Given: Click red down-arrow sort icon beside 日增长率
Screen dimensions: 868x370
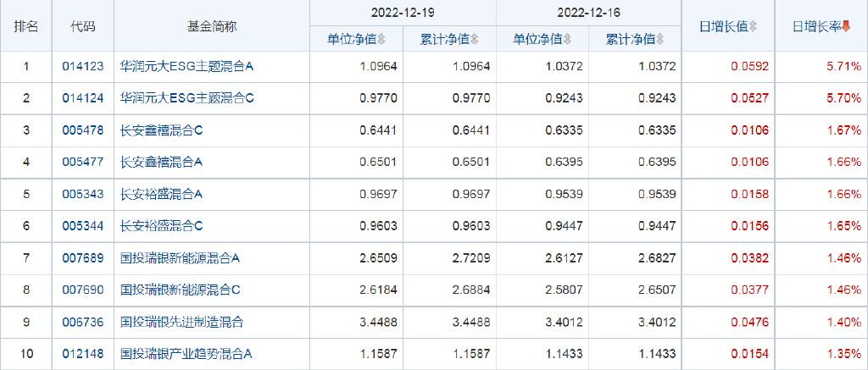Looking at the screenshot, I should pos(846,26).
